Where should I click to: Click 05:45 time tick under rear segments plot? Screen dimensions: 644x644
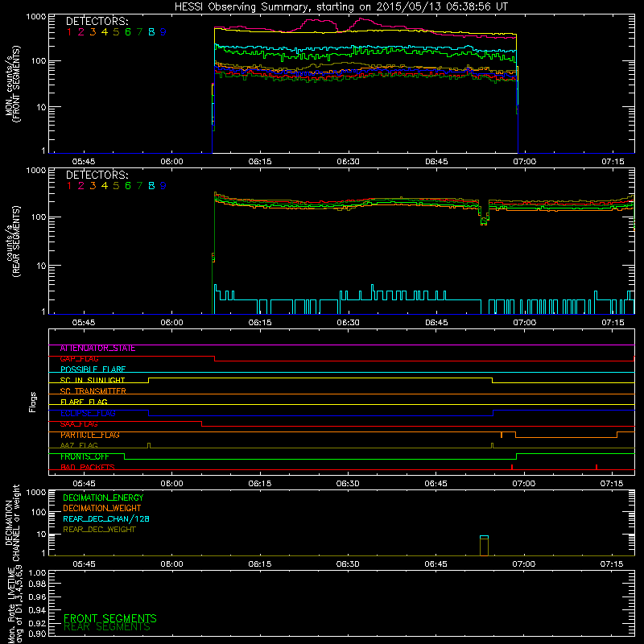pyautogui.click(x=84, y=323)
